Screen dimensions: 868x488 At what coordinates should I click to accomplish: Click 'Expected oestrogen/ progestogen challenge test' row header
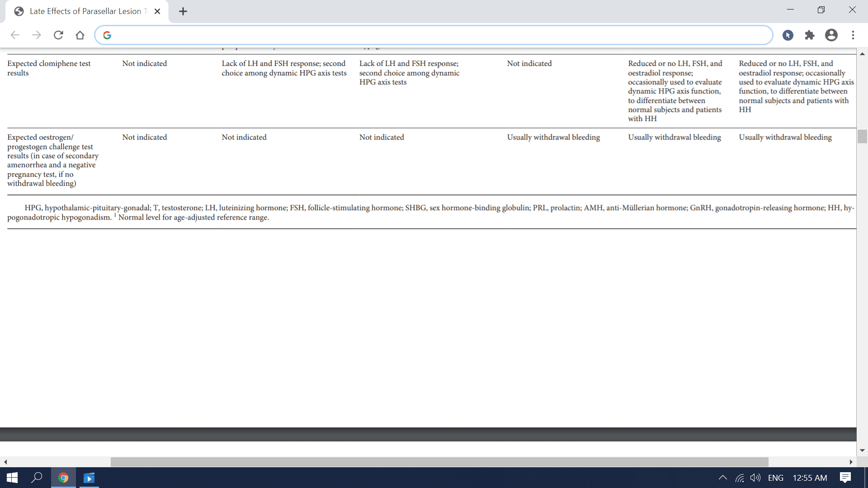[x=53, y=160]
